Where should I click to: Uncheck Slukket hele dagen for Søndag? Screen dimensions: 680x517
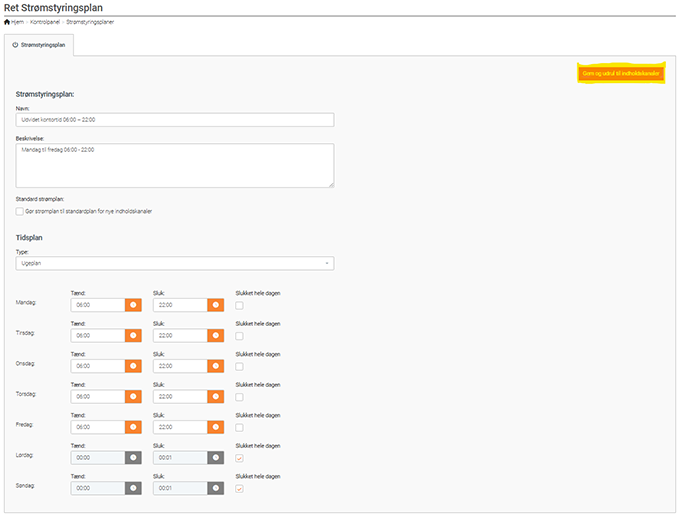[x=239, y=488]
